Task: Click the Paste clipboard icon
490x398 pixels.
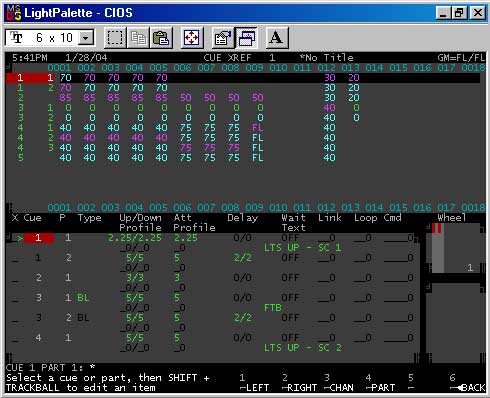Action: 161,38
